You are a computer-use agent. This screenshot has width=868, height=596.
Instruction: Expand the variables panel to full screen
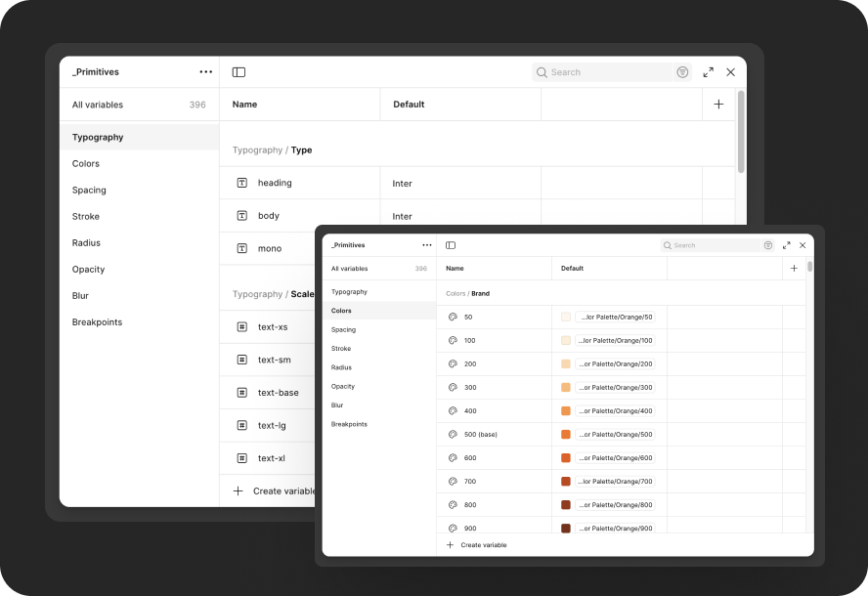[708, 71]
